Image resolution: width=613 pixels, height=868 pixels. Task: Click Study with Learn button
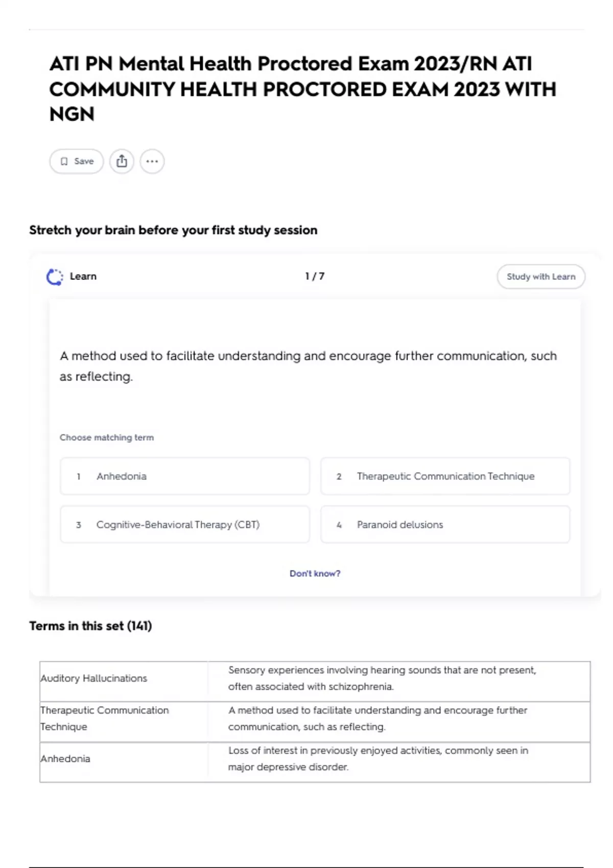tap(541, 277)
